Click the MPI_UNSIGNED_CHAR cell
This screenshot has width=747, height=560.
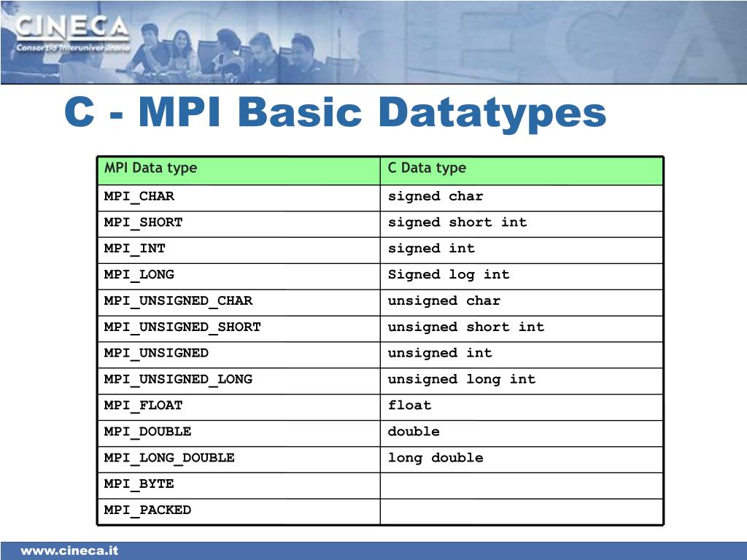pyautogui.click(x=239, y=303)
